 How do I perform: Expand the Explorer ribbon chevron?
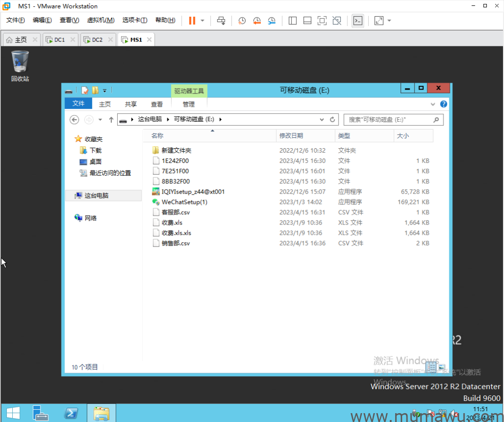pyautogui.click(x=433, y=104)
